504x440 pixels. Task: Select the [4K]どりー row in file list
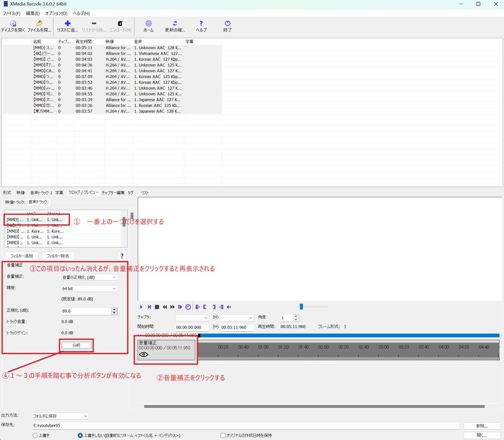tap(112, 53)
